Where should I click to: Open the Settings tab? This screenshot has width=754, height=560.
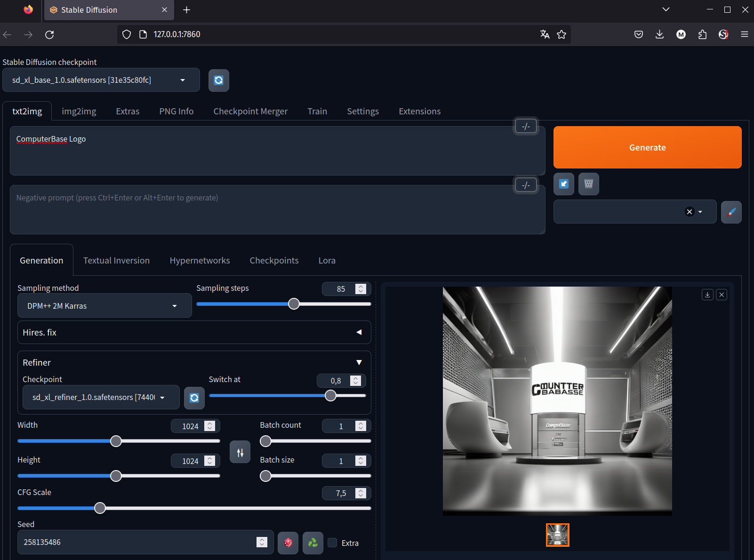(x=363, y=112)
